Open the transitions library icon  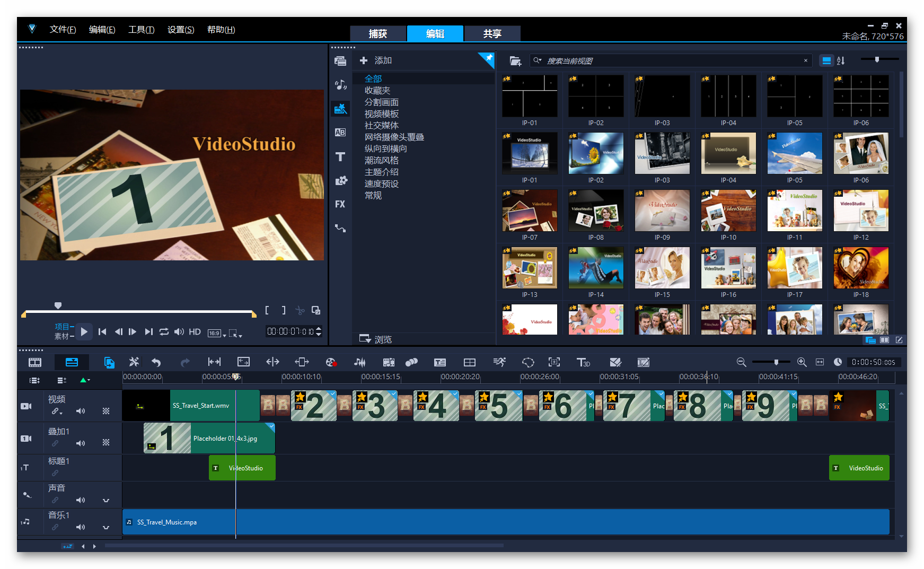tap(340, 133)
